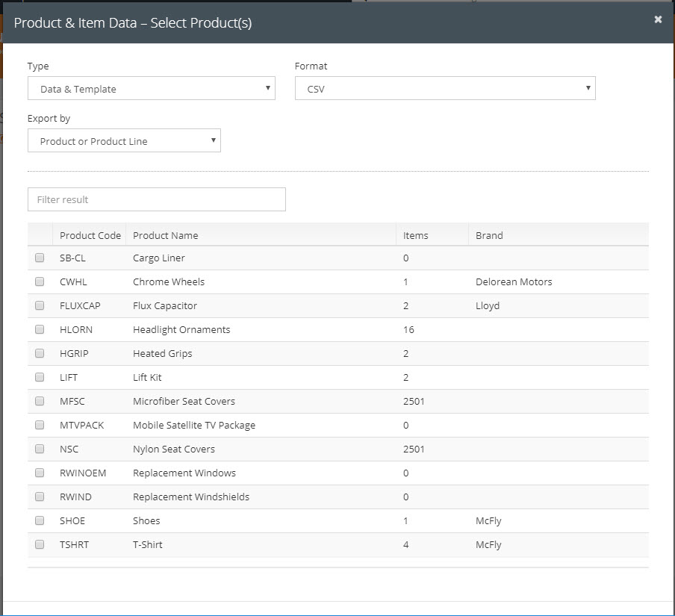Enable the HLORN Headlight Ornaments checkbox
675x616 pixels.
[x=40, y=329]
